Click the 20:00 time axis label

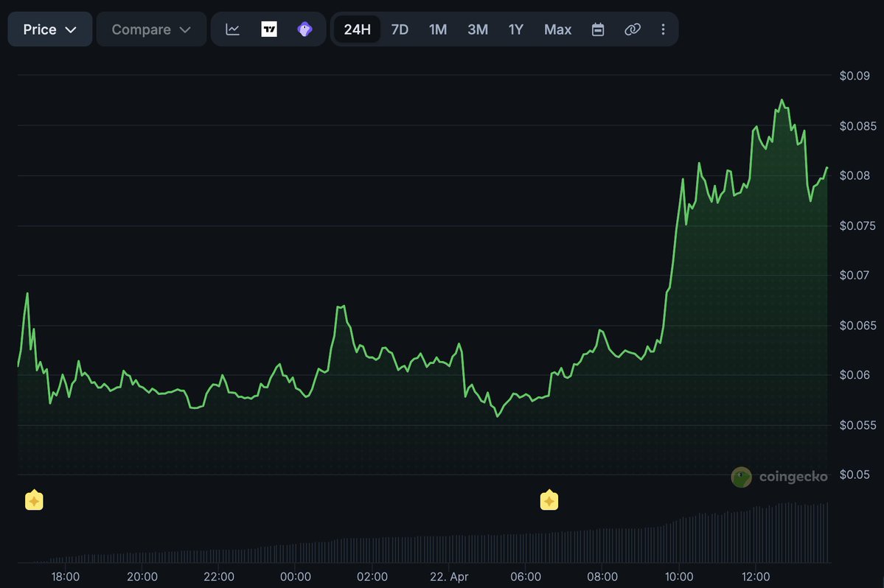[x=142, y=577]
